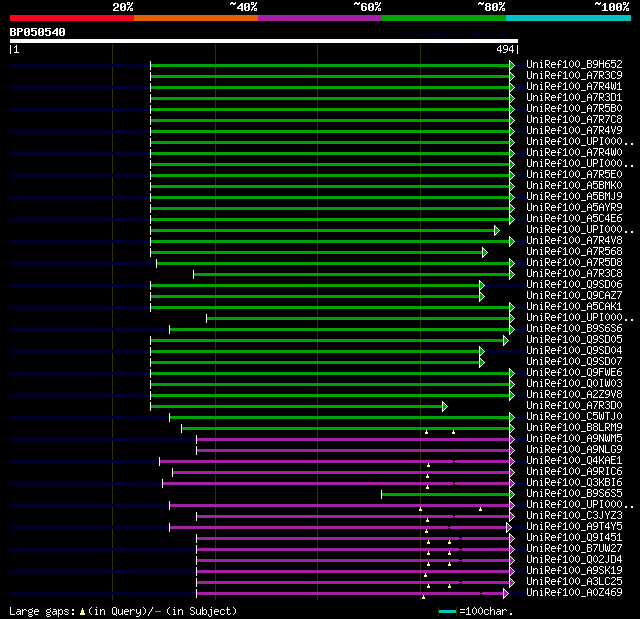Click the UniRef100_A5CAK1 label
This screenshot has height=619, width=640.
[x=574, y=306]
